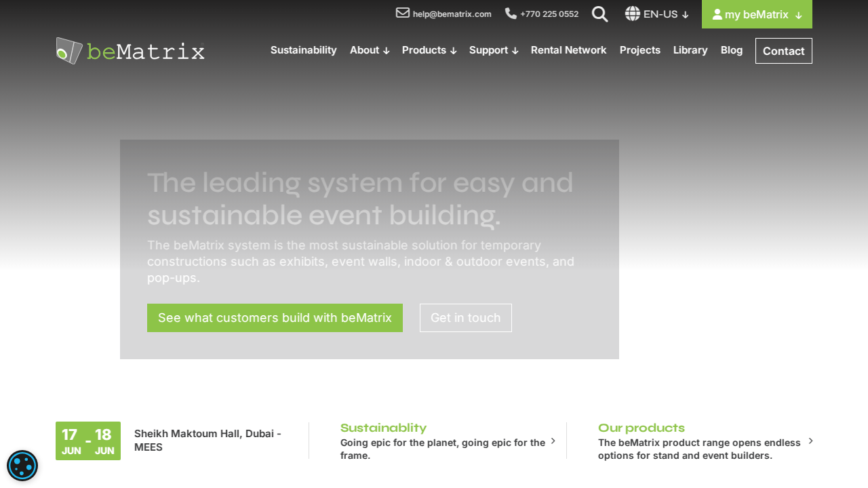Click the phone handset icon
Image resolution: width=868 pixels, height=488 pixels.
[511, 13]
